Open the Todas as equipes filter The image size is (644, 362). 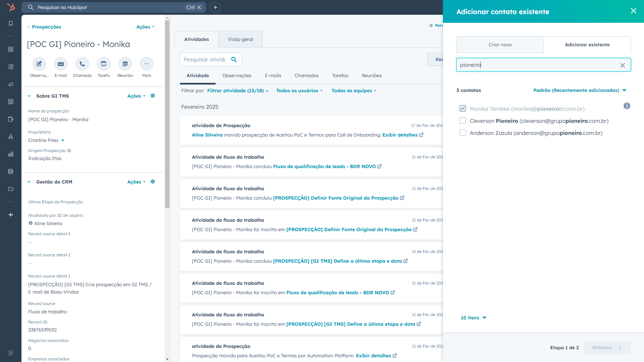pos(354,91)
